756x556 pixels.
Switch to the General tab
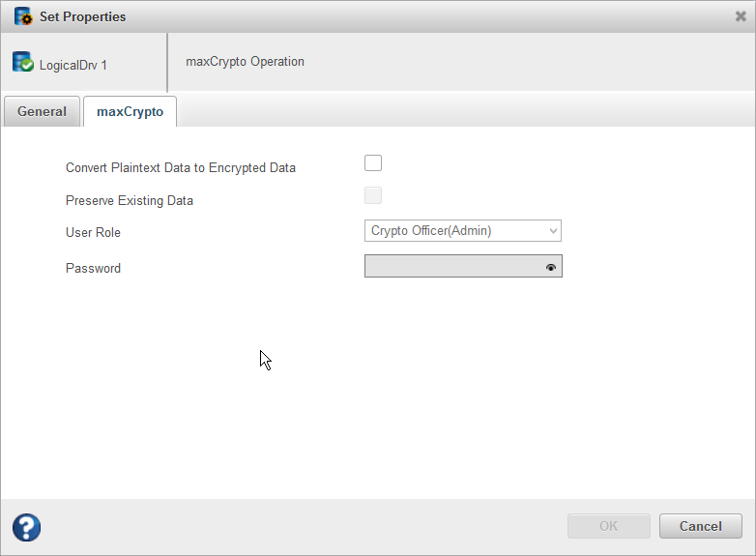42,112
